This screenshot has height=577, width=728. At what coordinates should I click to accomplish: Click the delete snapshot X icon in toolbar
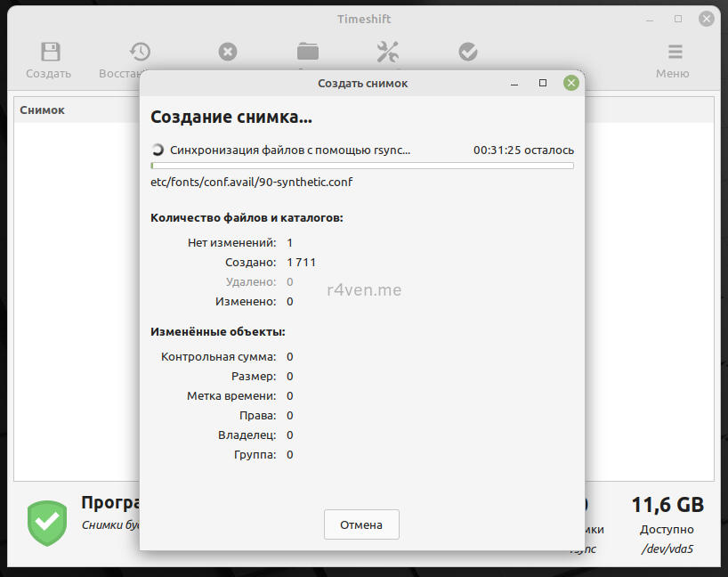pyautogui.click(x=228, y=52)
